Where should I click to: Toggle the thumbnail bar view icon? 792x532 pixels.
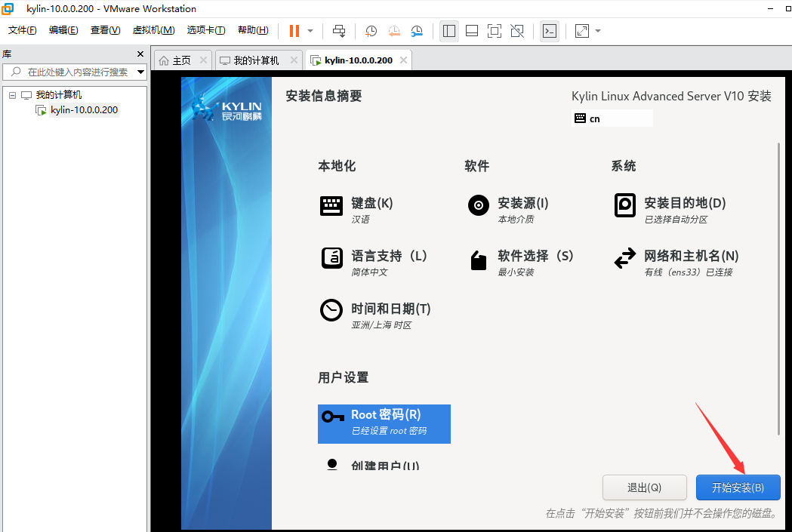472,31
